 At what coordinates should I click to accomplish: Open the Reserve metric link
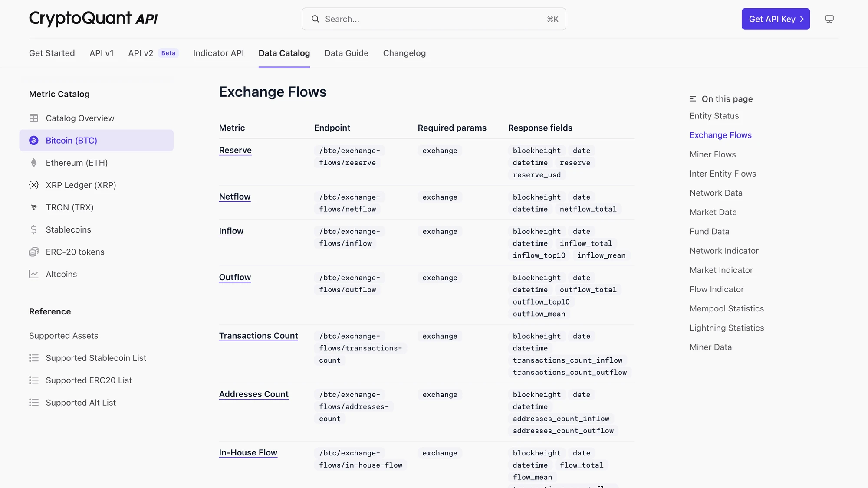click(235, 150)
